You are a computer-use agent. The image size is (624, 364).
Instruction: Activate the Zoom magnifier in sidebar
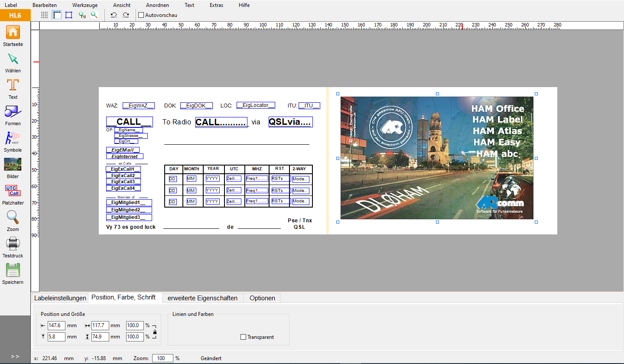coord(13,217)
